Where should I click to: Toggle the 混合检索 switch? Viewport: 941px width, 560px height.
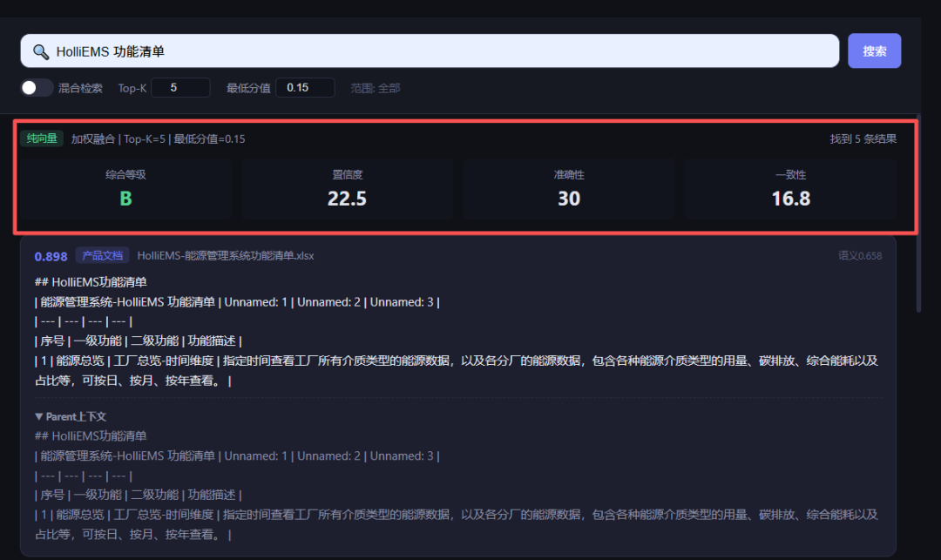(37, 88)
